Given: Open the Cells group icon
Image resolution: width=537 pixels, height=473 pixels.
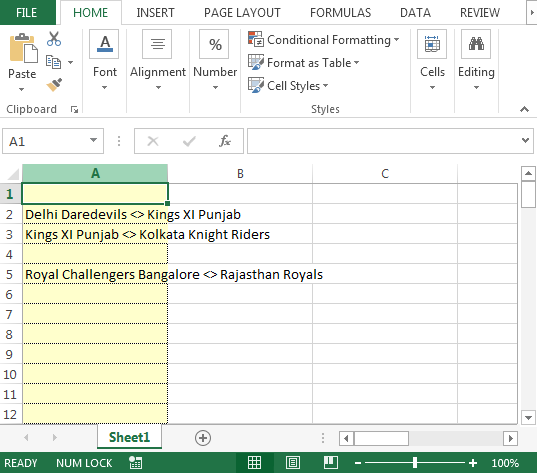Looking at the screenshot, I should [432, 44].
